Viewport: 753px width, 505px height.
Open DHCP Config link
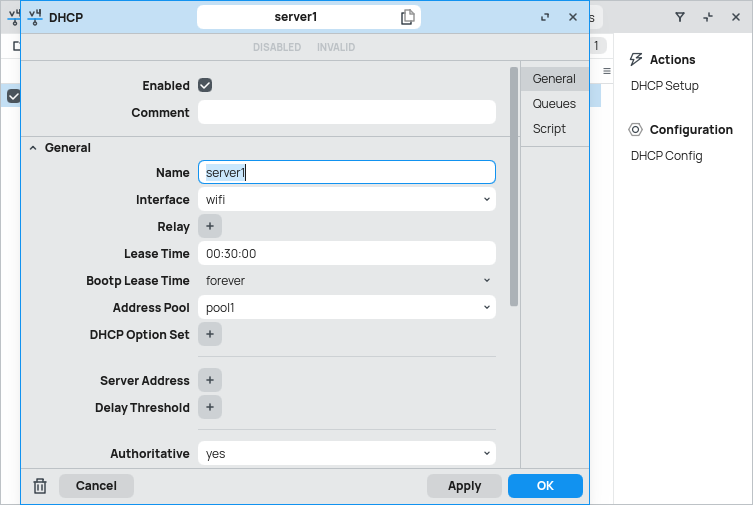667,156
